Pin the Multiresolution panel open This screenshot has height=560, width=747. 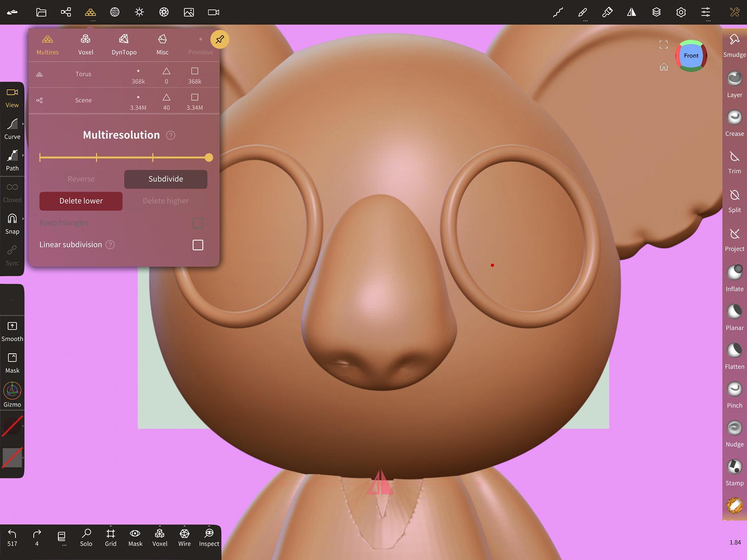(x=220, y=40)
